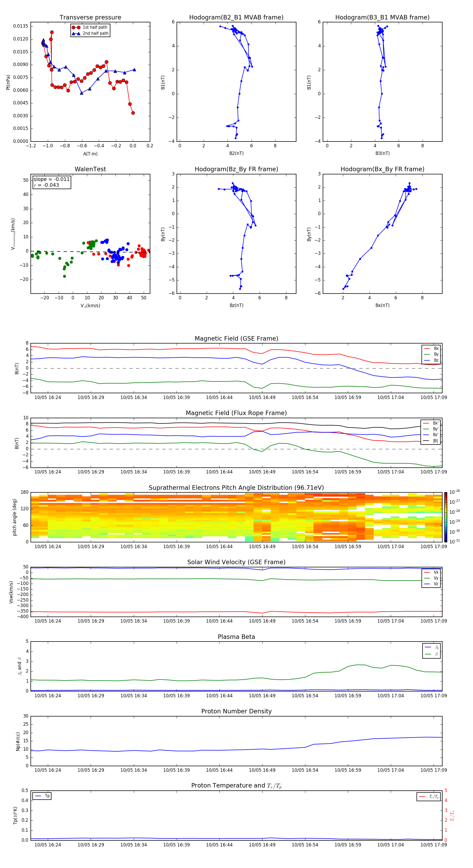Select the βp entry in Plasma Beta legend
Image resolution: width=473 pixels, height=868 pixels.
431,647
